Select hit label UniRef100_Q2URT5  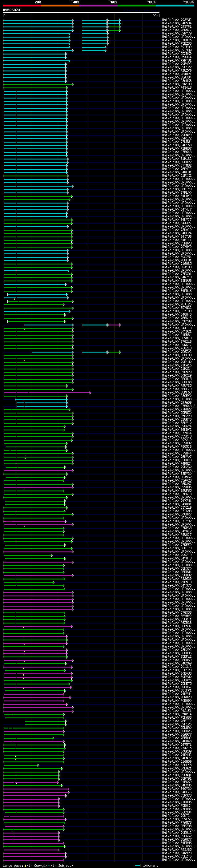pyautogui.click(x=177, y=420)
